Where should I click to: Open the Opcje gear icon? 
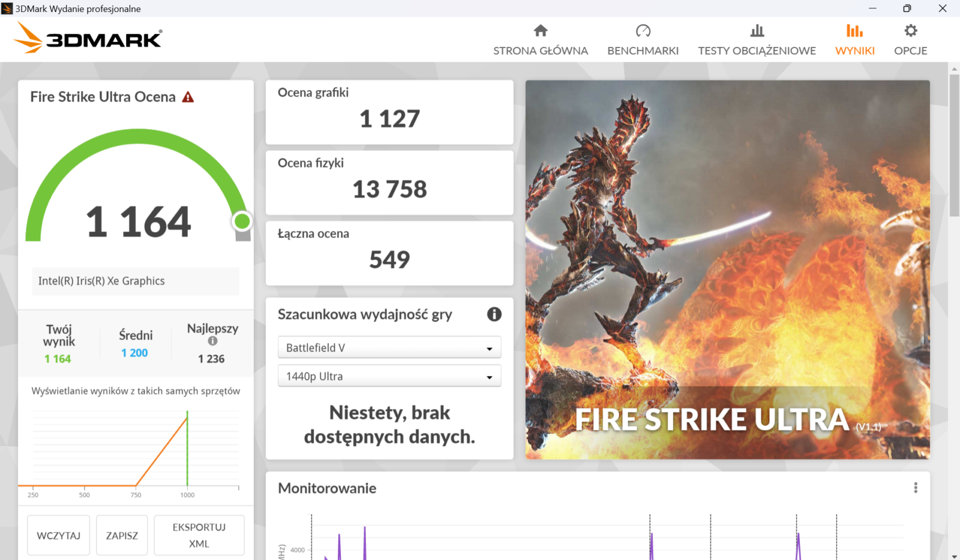[x=910, y=31]
